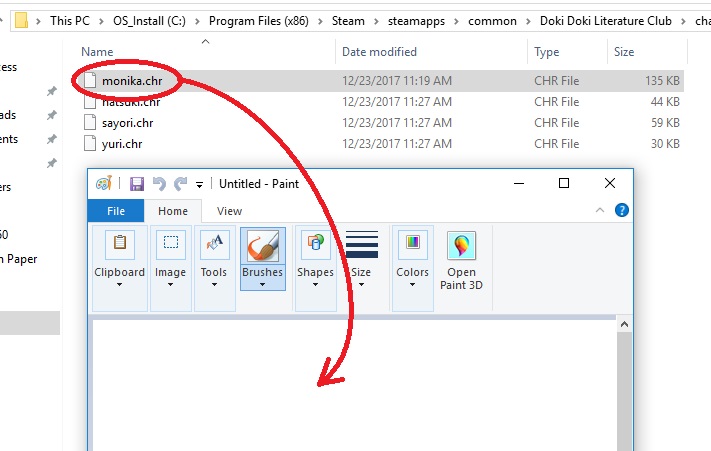Click the pin icon beside 'ads' sidebar item
Viewport: 711px width, 451px height.
click(x=52, y=115)
